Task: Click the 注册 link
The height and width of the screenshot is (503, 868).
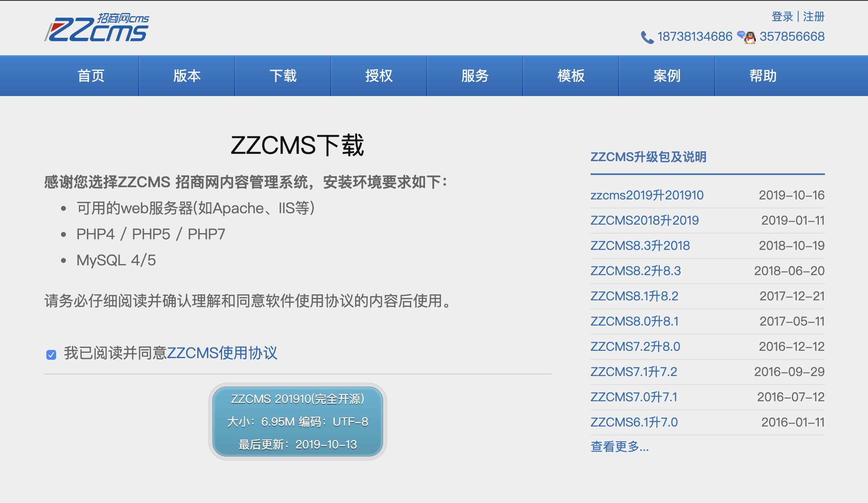Action: pyautogui.click(x=813, y=17)
